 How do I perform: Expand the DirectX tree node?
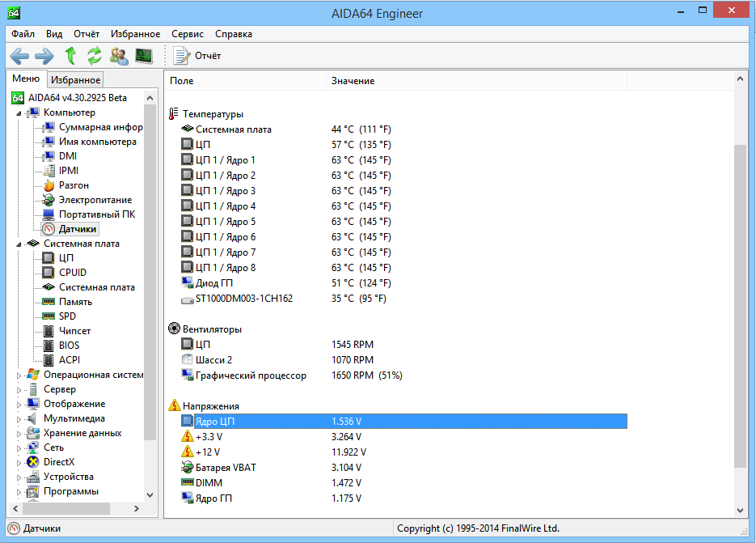(x=19, y=462)
